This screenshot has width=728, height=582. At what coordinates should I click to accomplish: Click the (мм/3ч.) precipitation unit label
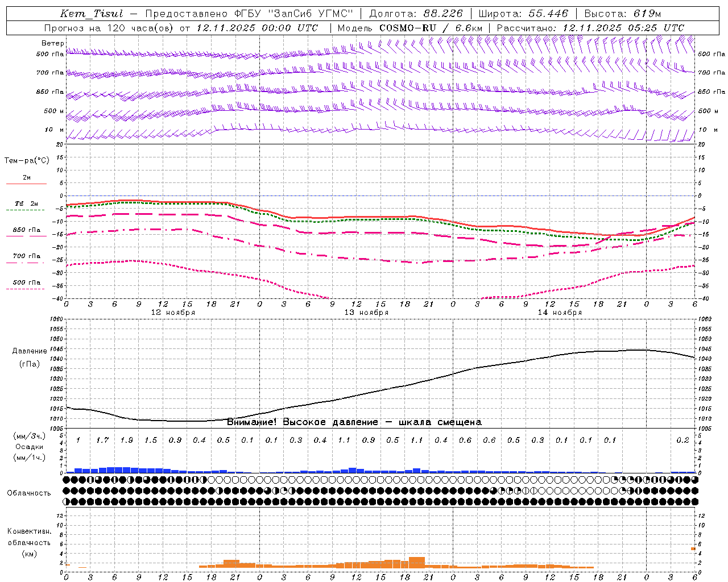point(29,436)
